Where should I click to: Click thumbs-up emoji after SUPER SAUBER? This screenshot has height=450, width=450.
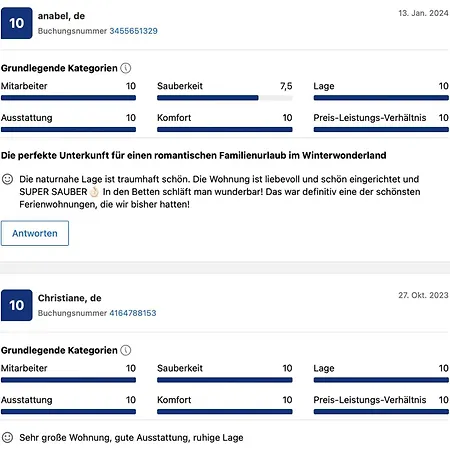click(94, 192)
